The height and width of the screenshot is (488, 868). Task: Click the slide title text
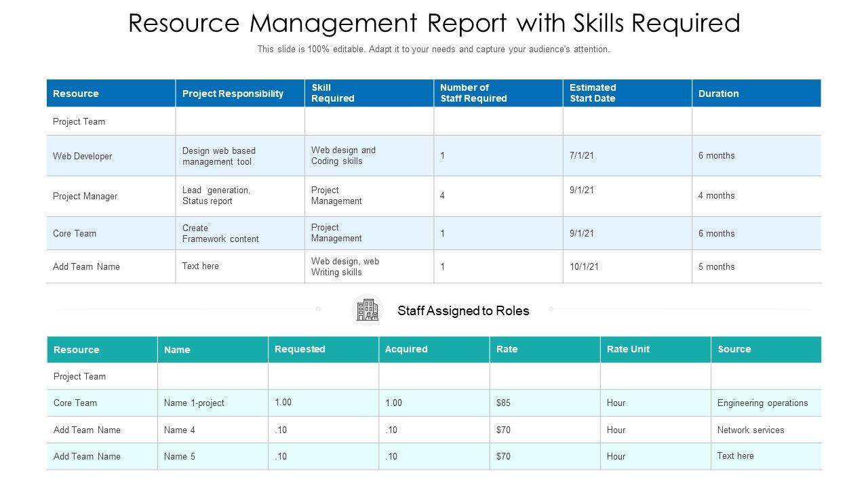pos(434,23)
